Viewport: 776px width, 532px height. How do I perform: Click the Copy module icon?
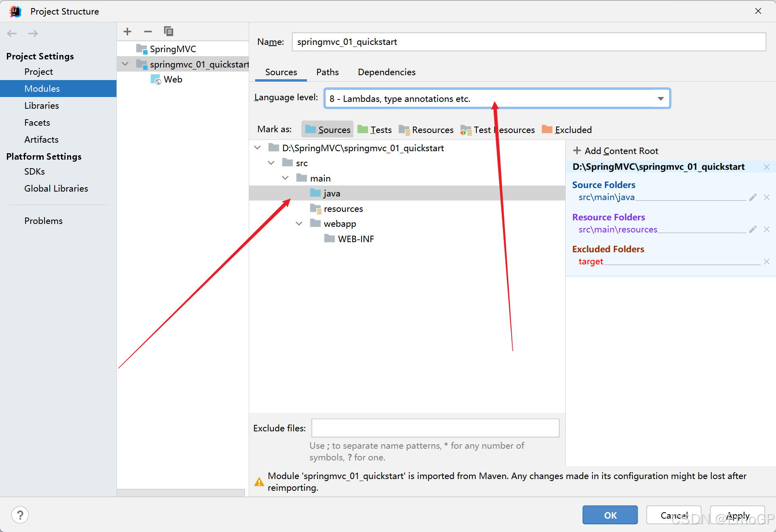tap(169, 32)
